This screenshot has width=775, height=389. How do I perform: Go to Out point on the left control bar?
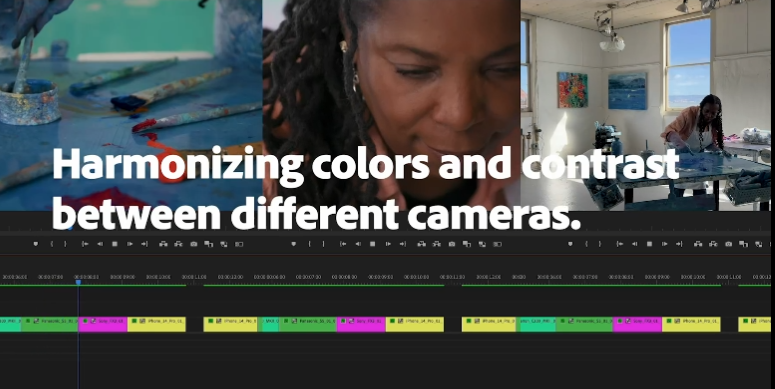(144, 244)
